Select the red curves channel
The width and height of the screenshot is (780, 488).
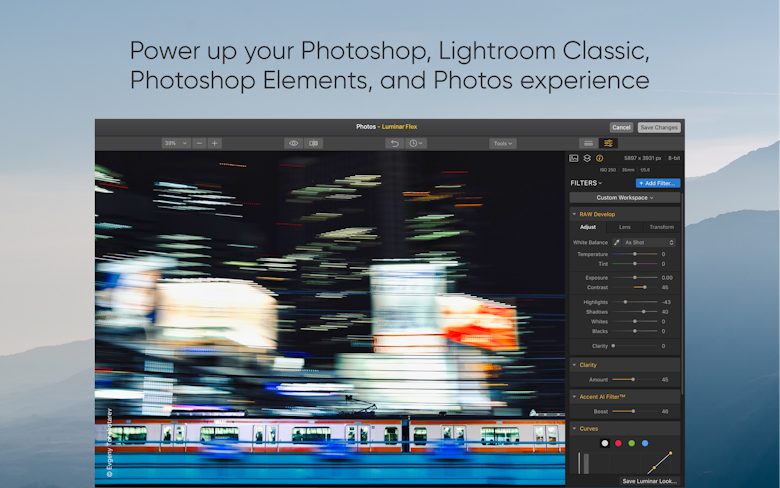point(618,443)
